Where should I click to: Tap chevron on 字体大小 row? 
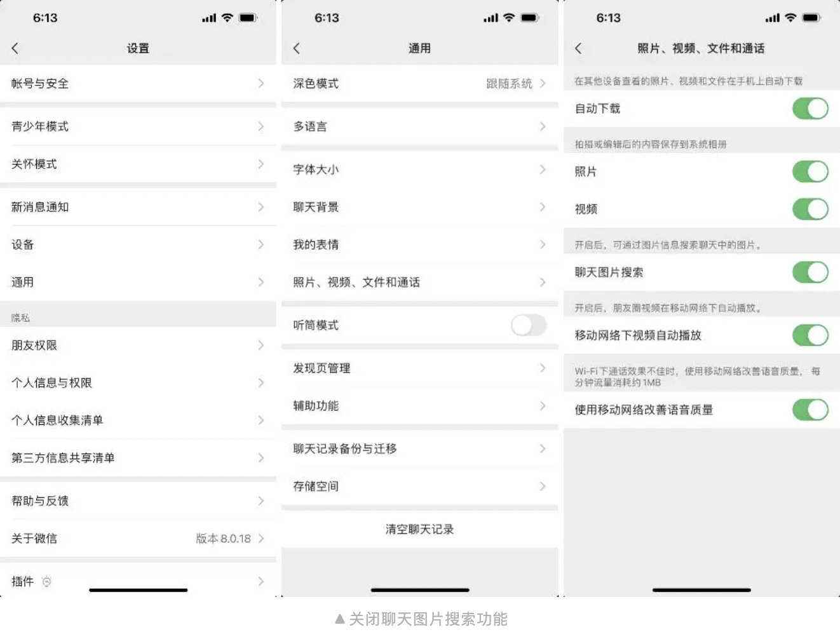pyautogui.click(x=543, y=170)
